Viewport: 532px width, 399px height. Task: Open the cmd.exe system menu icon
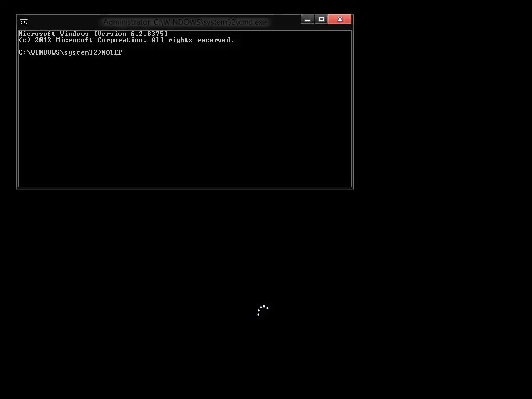[x=24, y=22]
